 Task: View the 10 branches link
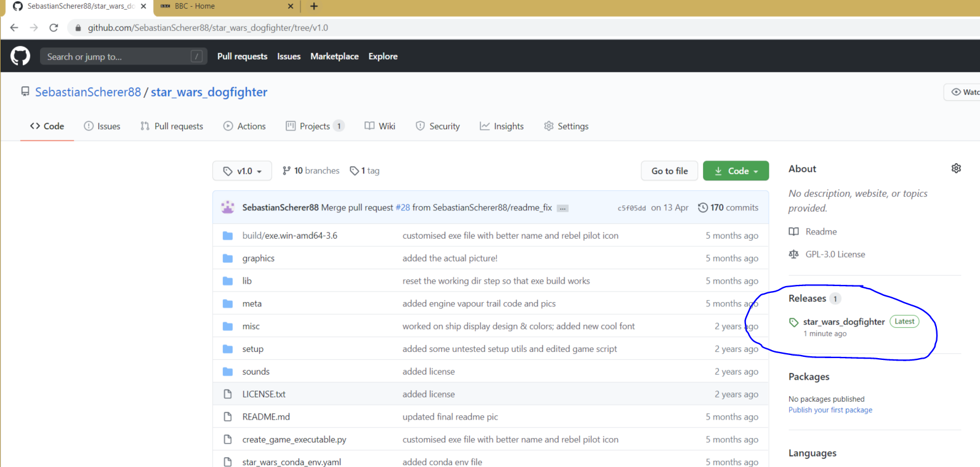click(311, 171)
